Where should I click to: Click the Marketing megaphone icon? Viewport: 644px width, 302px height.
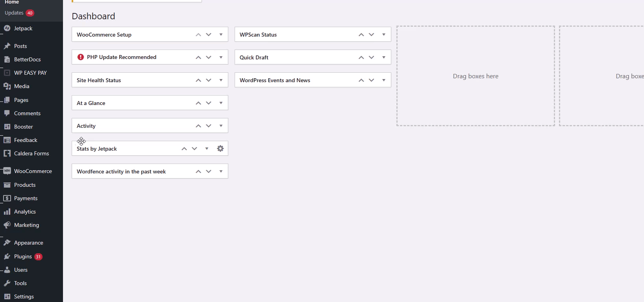(7, 225)
